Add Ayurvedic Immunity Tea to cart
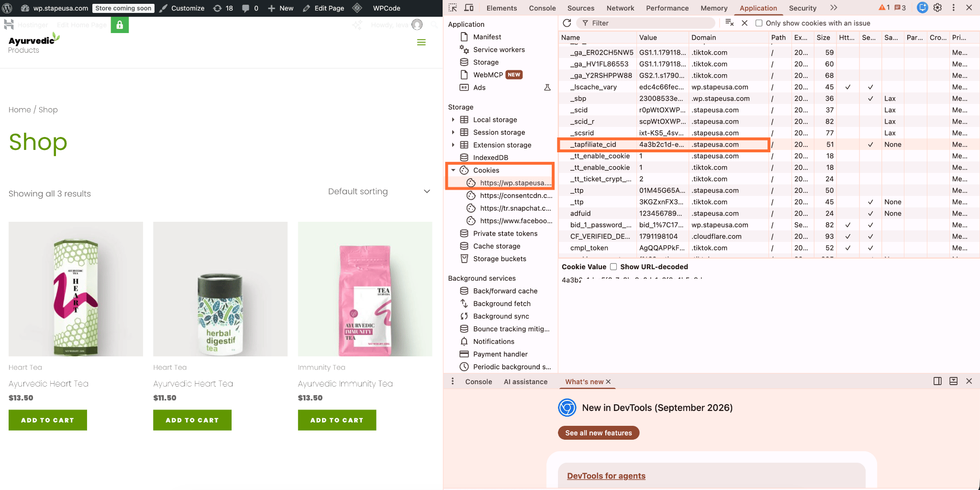 [337, 420]
